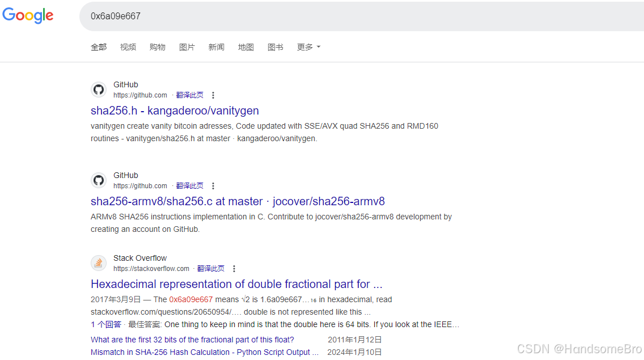Screen dimensions: 644x360
Task: Click 翻译此页 for Stack Overflow result
Action: click(x=211, y=269)
